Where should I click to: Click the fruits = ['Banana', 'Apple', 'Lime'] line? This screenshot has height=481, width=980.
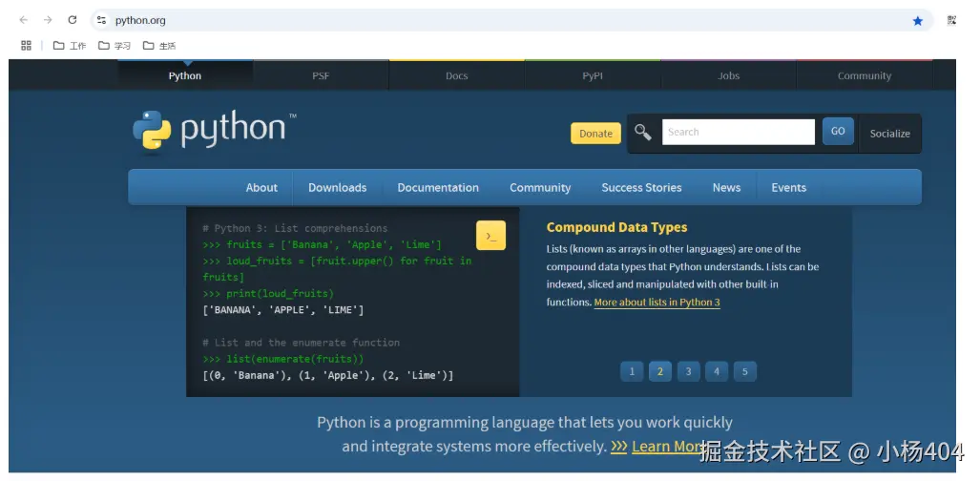click(323, 244)
